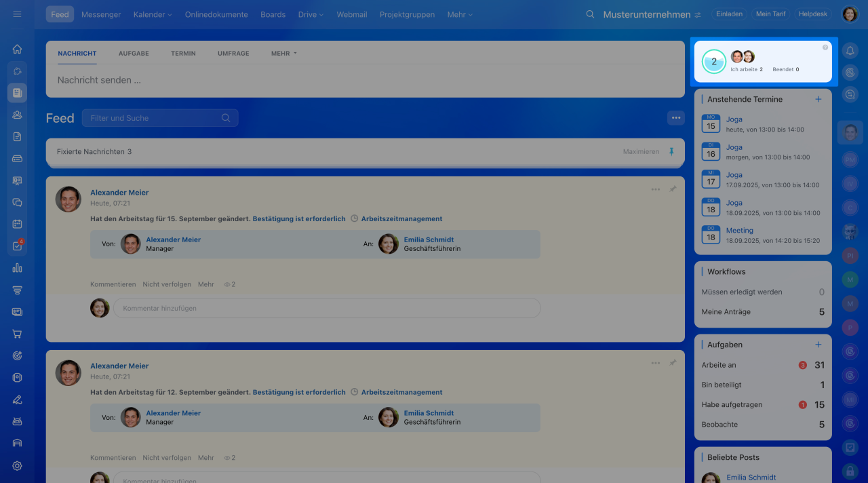Viewport: 868px width, 483px height.
Task: Toggle pin on the 12. September post
Action: pos(673,363)
